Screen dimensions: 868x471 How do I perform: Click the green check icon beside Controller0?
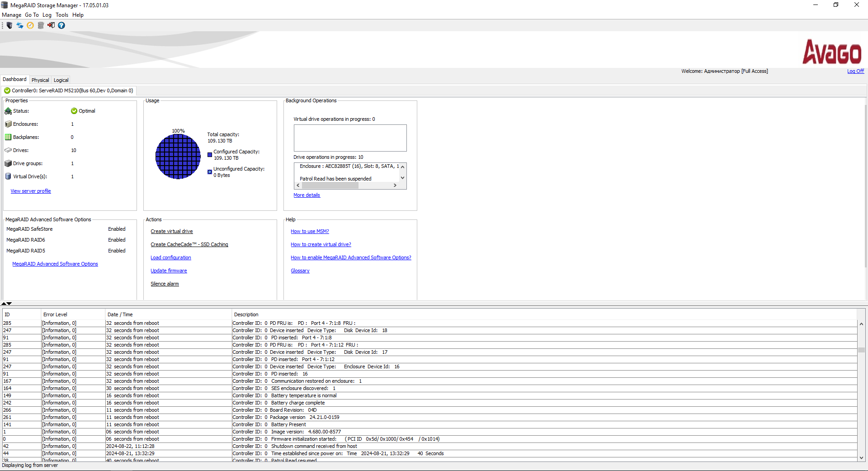tap(7, 90)
